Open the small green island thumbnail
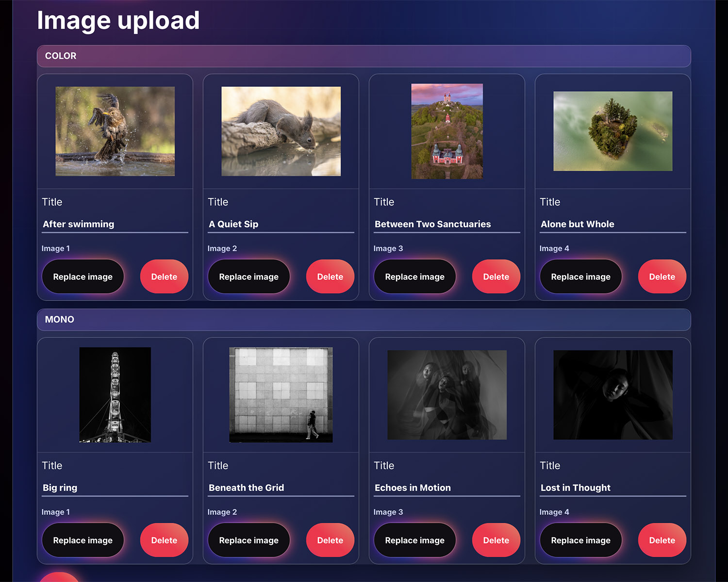The image size is (728, 582). click(613, 131)
